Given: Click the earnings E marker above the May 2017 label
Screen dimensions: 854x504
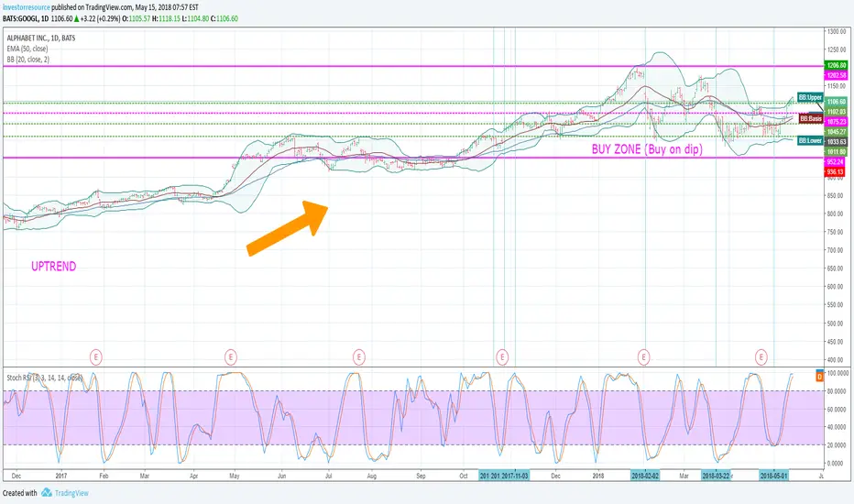Looking at the screenshot, I should (x=231, y=357).
